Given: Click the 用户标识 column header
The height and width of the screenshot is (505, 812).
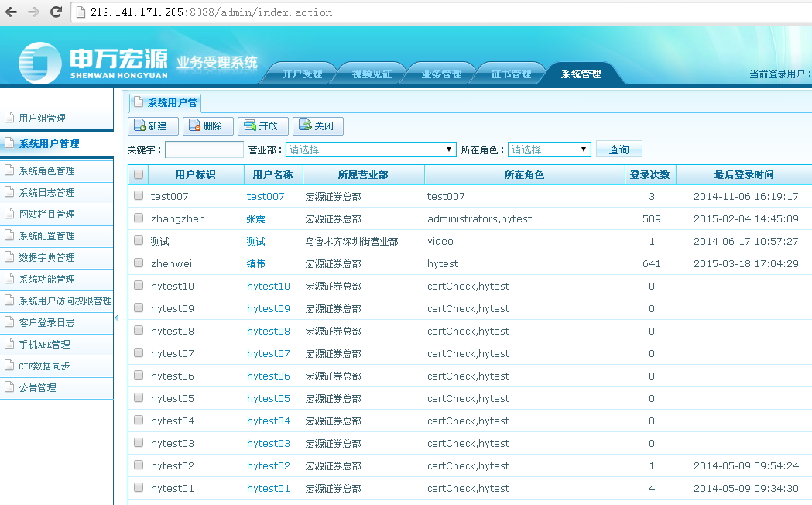Looking at the screenshot, I should pos(195,175).
